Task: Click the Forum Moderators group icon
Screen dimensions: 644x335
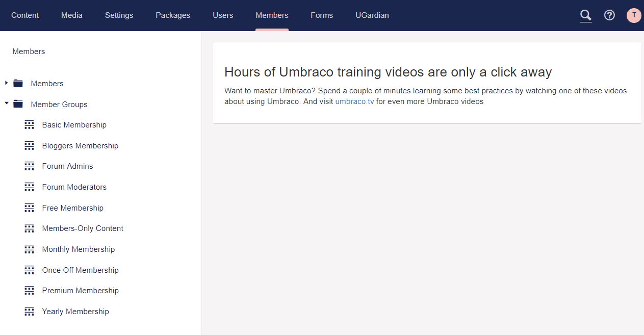Action: pos(30,187)
